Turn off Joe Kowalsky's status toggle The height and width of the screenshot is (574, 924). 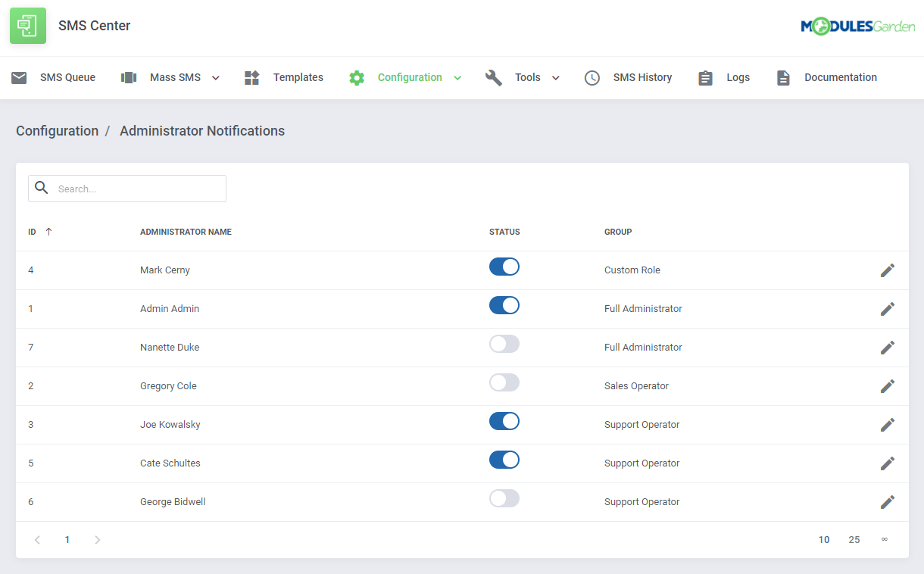tap(504, 421)
